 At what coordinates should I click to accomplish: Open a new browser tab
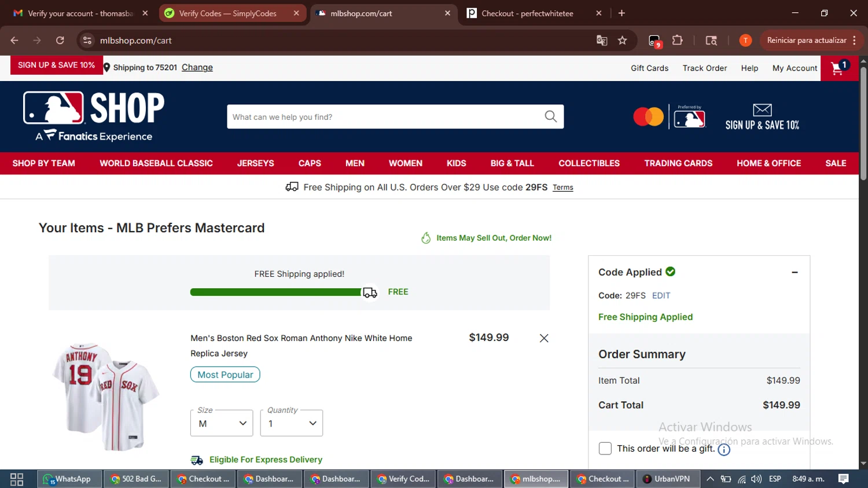pyautogui.click(x=621, y=13)
